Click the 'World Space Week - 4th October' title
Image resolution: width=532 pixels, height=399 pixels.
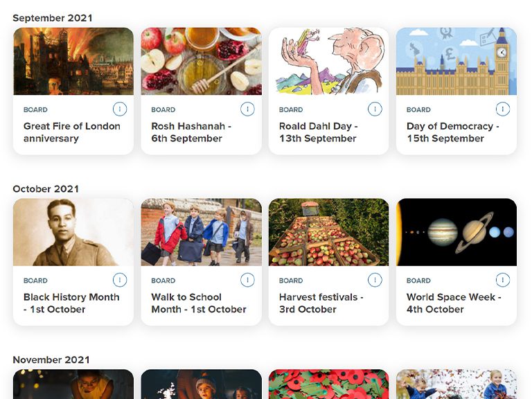click(x=454, y=303)
